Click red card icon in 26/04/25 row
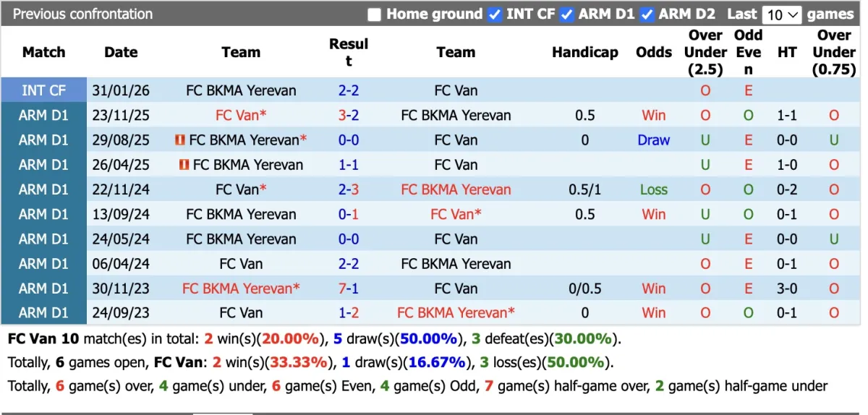The height and width of the screenshot is (415, 868). coord(184,165)
